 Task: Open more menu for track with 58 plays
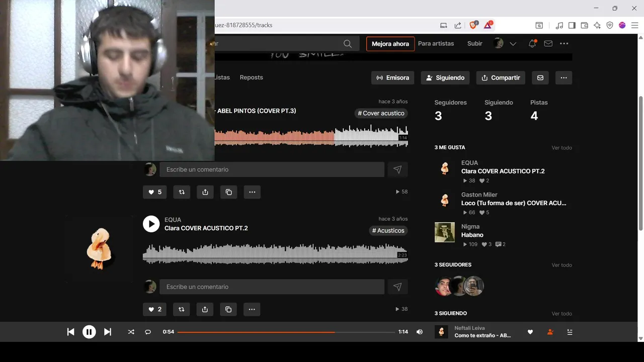tap(252, 192)
